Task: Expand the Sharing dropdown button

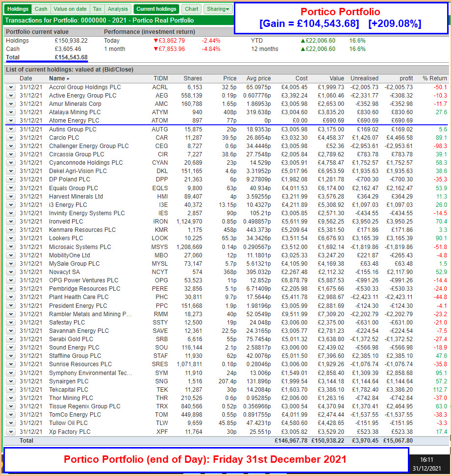Action: (218, 9)
